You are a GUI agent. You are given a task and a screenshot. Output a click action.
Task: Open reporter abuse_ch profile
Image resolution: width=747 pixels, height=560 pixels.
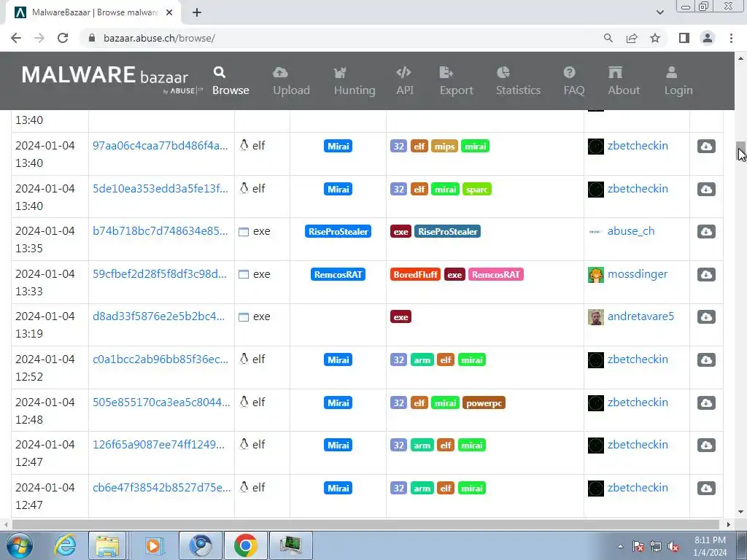pos(631,231)
